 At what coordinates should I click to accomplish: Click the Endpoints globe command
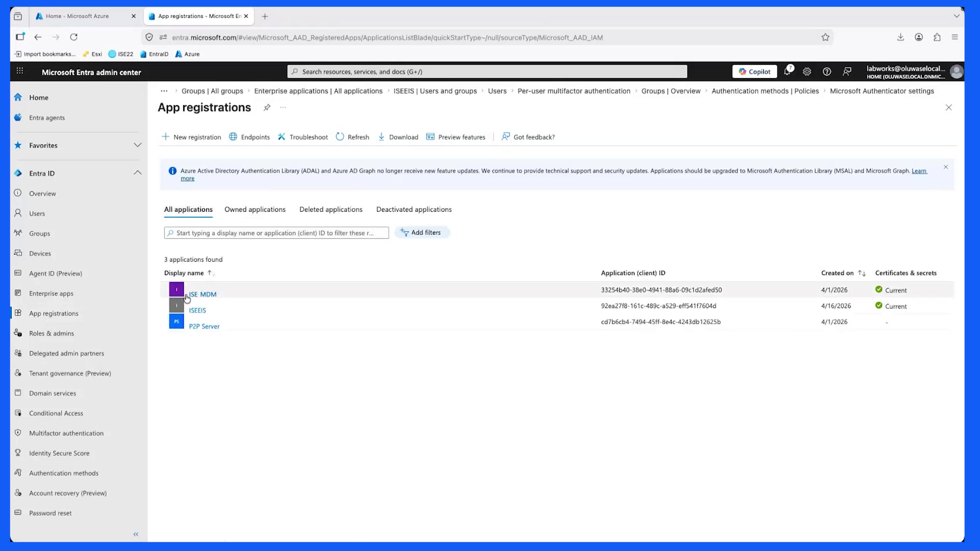(250, 137)
